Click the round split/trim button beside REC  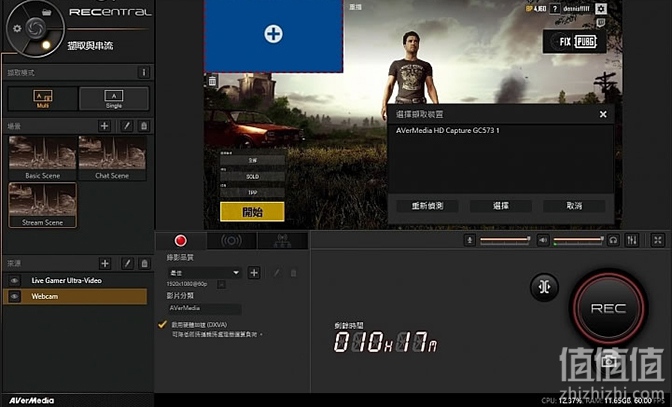point(544,287)
